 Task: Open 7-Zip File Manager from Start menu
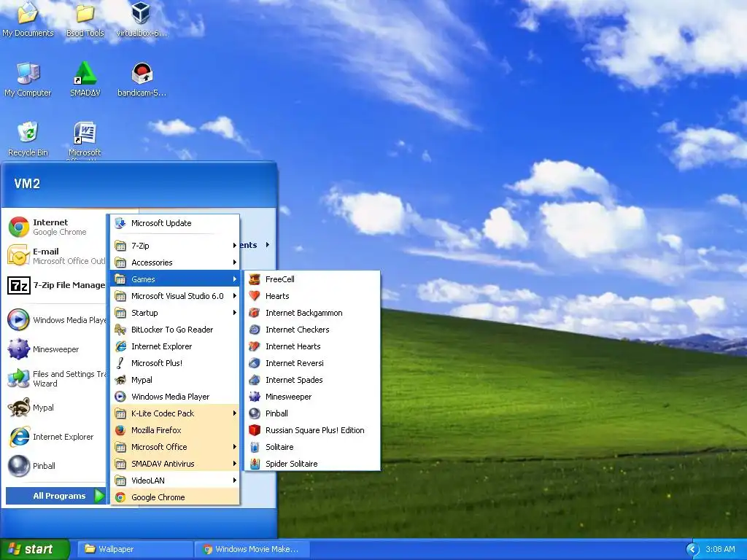point(55,285)
